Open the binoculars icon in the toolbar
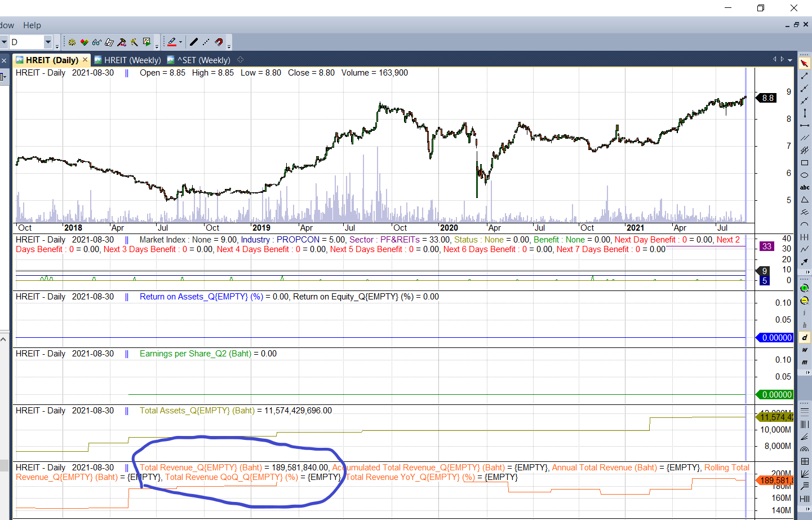812x520 pixels. pos(97,42)
